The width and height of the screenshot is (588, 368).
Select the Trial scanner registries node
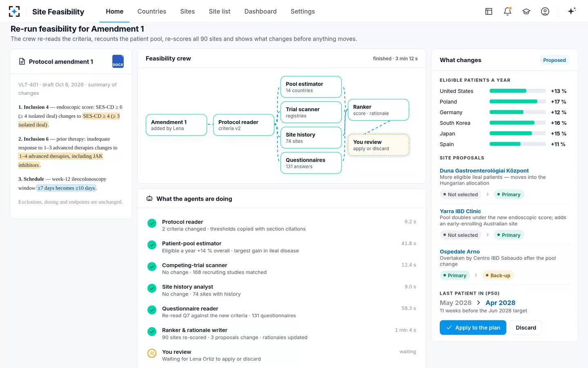click(x=311, y=112)
